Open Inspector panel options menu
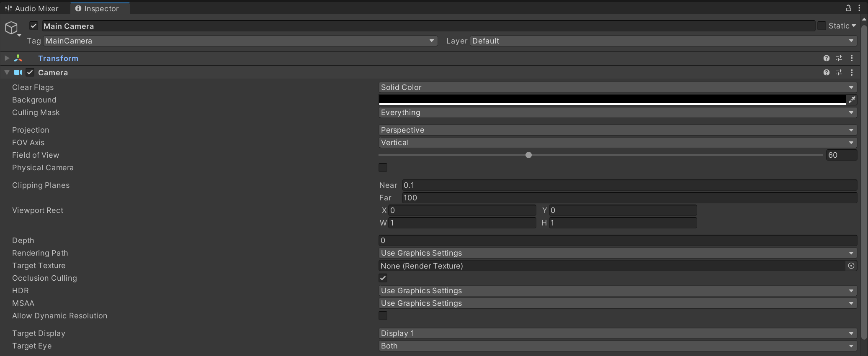 coord(859,8)
